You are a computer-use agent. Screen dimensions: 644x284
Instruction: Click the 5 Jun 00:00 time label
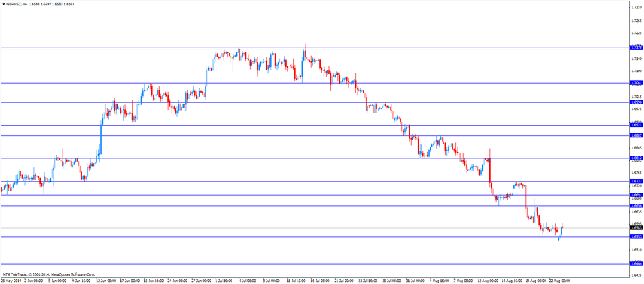pos(56,281)
